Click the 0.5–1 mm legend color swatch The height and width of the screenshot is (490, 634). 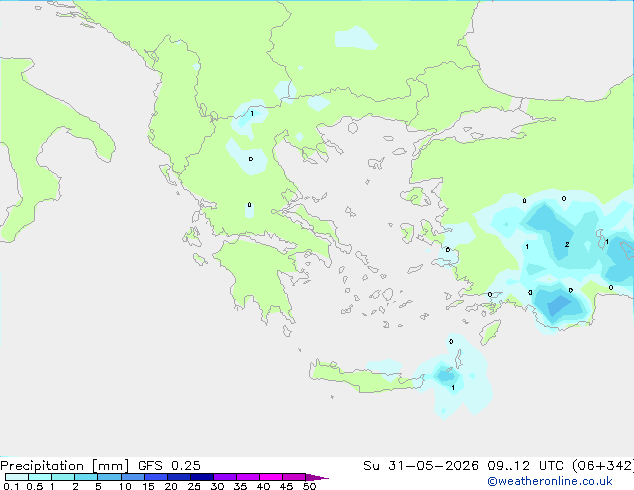click(x=40, y=477)
